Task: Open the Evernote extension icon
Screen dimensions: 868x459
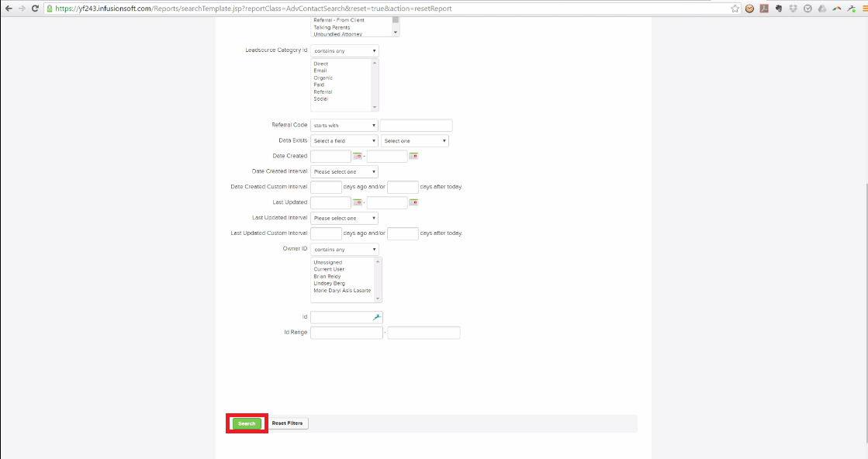Action: tap(778, 9)
